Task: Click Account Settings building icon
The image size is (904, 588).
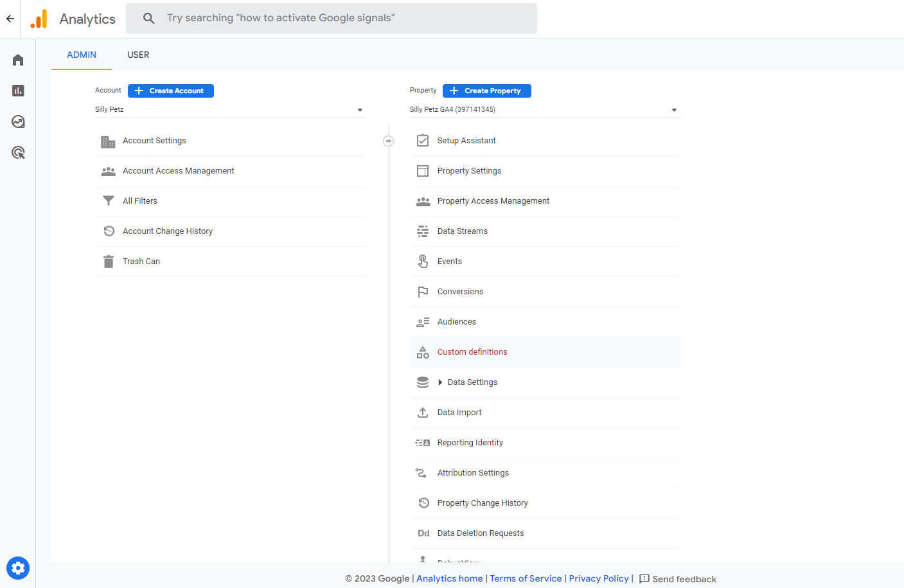Action: point(108,141)
